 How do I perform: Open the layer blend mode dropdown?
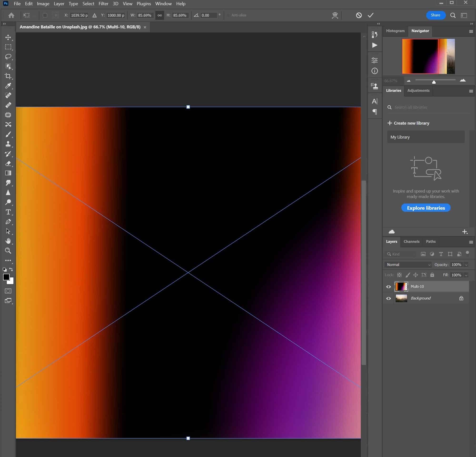[x=407, y=265]
